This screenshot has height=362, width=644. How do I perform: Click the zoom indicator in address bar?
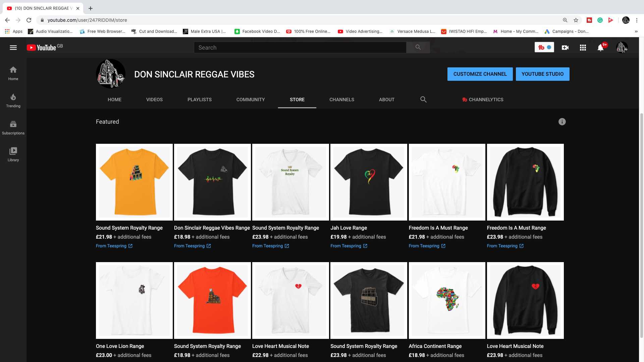point(565,20)
